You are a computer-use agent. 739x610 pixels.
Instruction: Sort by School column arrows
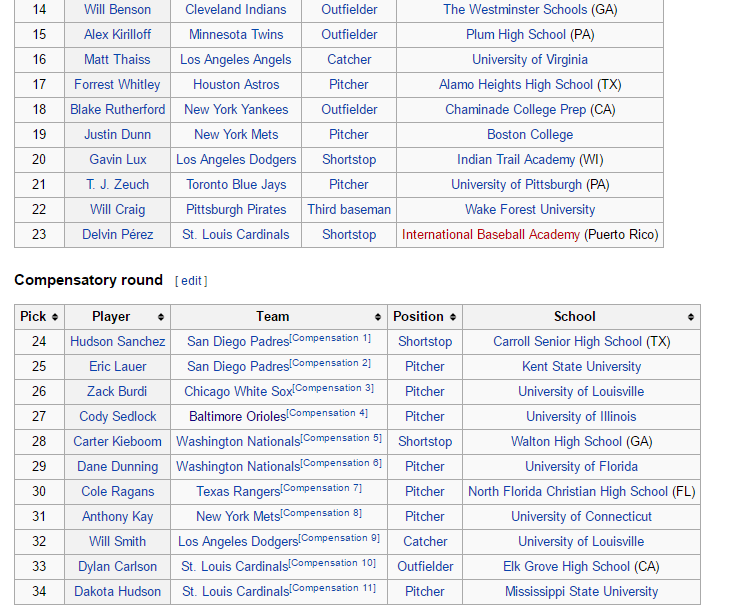point(690,317)
